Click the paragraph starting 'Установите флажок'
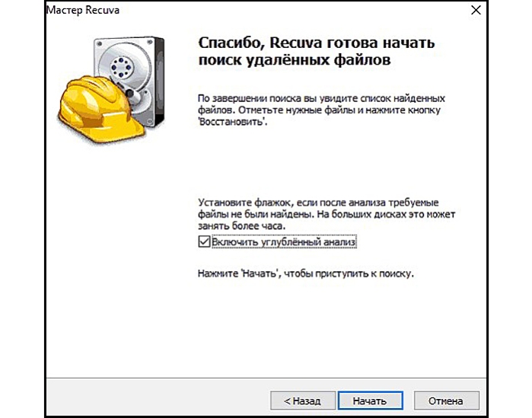 [x=327, y=214]
